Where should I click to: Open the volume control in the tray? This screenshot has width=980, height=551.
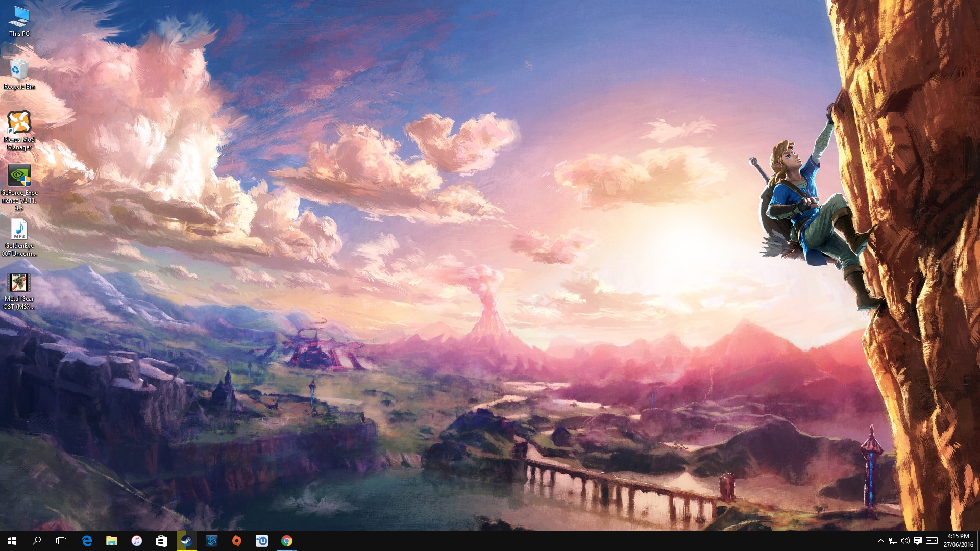coord(905,541)
